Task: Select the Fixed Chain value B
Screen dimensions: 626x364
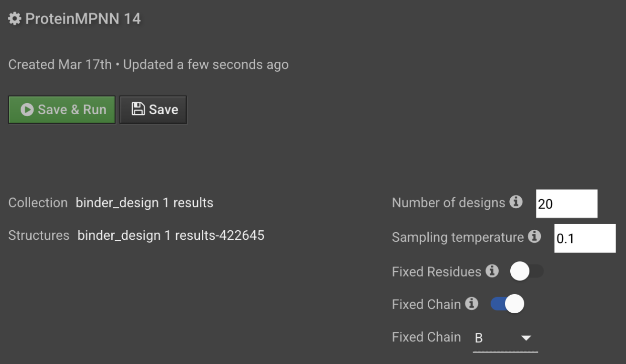Action: [x=479, y=338]
